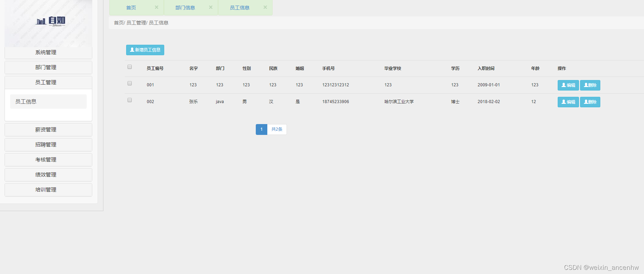The image size is (644, 274).
Task: Click 编辑 button for employee 002
Action: [x=568, y=102]
